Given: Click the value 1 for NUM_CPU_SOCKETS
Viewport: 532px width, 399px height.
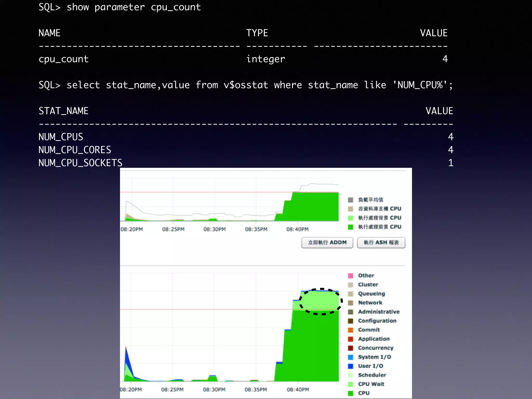Looking at the screenshot, I should (451, 163).
